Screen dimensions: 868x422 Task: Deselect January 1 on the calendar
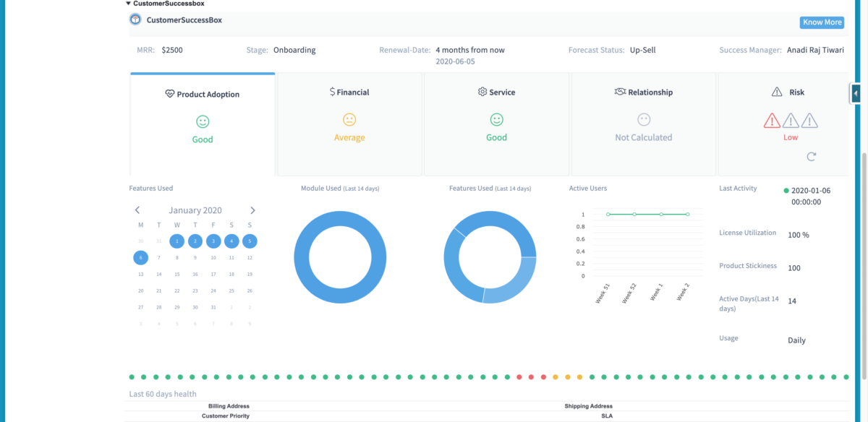pyautogui.click(x=176, y=241)
